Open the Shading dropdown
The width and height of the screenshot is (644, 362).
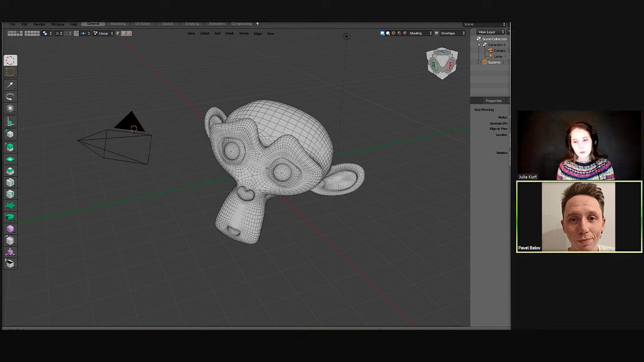click(420, 33)
